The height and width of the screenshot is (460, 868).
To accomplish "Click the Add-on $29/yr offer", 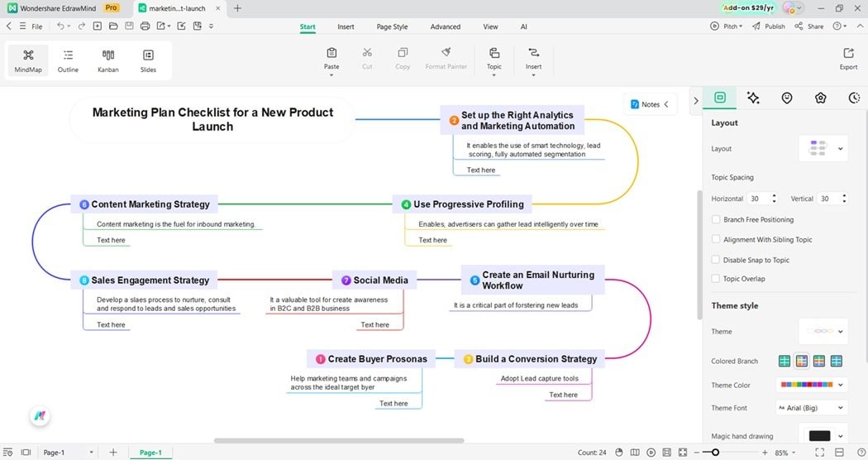I will pos(748,7).
